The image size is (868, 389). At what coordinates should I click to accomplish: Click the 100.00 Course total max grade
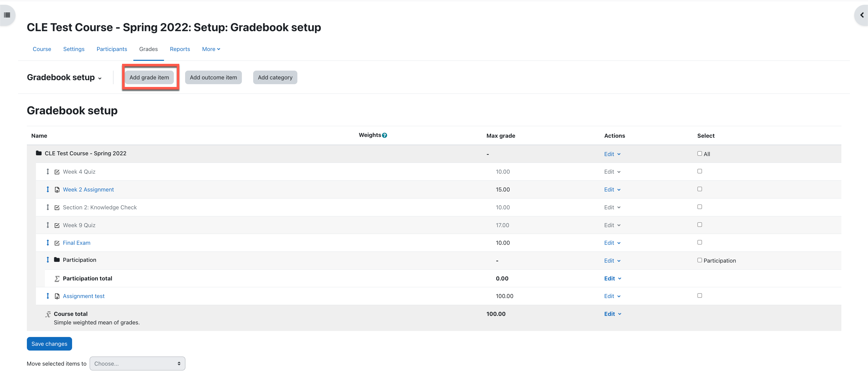pyautogui.click(x=496, y=314)
